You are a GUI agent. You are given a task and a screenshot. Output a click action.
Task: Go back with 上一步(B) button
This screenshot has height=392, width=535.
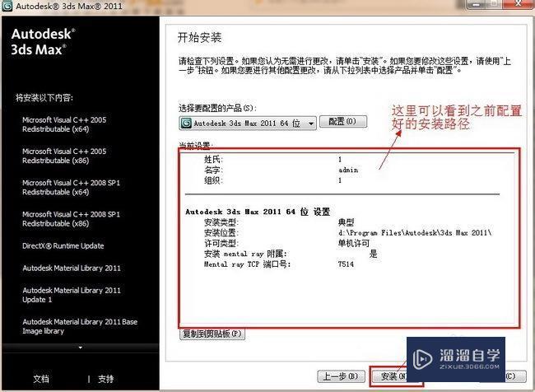pos(341,376)
